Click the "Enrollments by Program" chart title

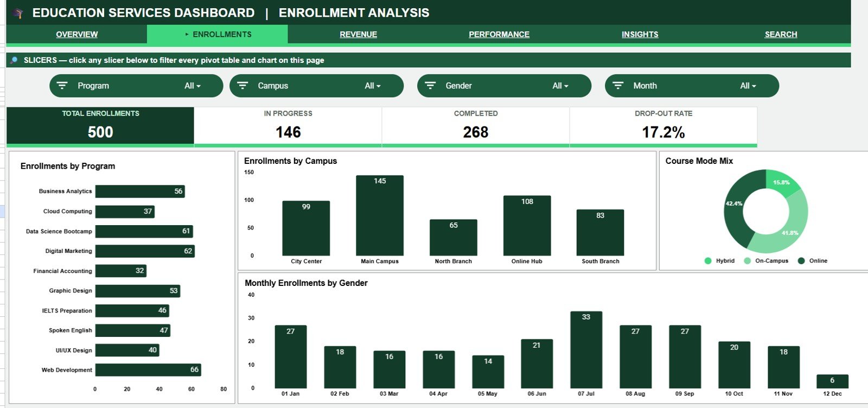pos(68,166)
